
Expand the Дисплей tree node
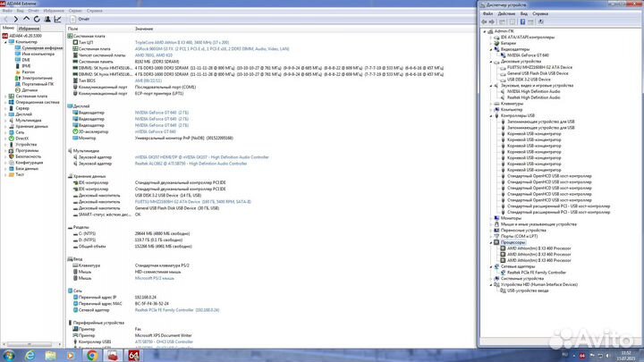tap(5, 114)
